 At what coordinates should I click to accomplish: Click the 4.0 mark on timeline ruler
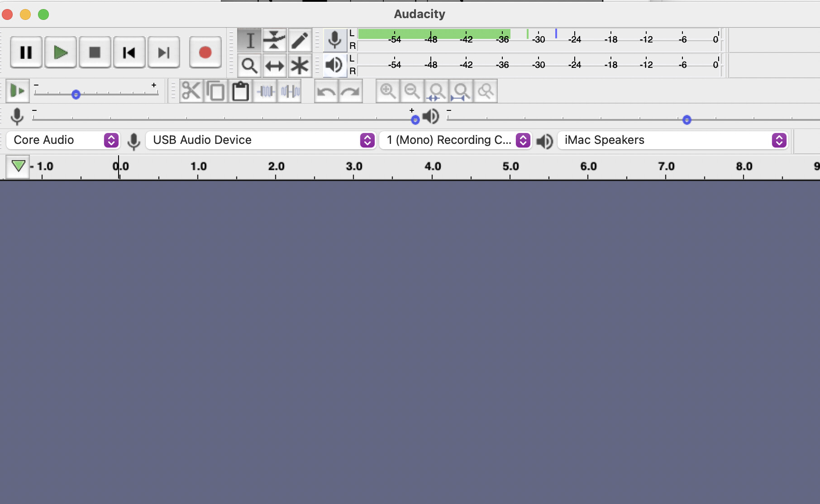coord(433,166)
